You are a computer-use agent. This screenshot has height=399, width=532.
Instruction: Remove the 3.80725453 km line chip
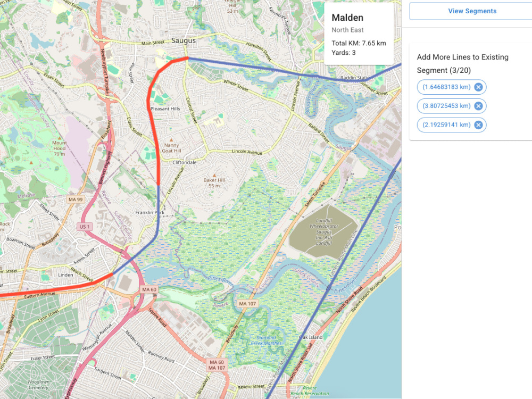click(x=478, y=106)
